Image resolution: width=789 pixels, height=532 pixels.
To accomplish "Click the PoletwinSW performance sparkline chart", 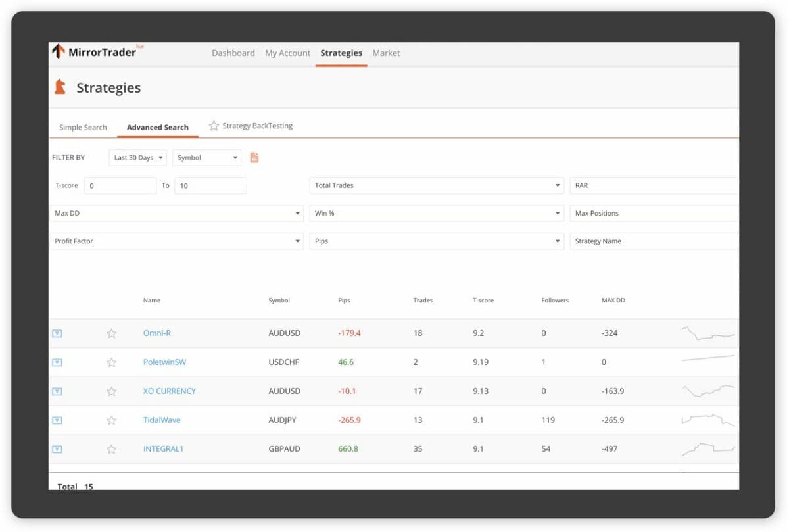I will point(708,358).
